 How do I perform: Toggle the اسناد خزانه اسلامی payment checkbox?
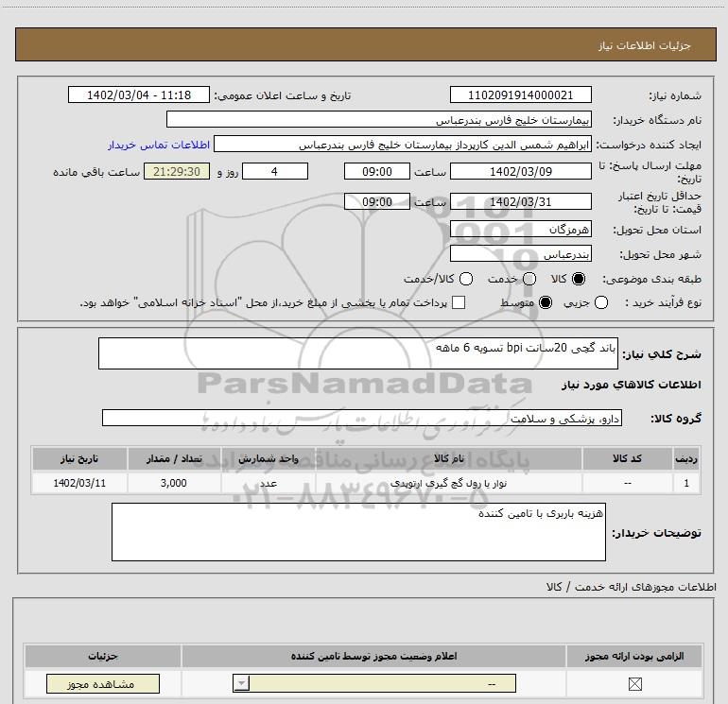(459, 302)
